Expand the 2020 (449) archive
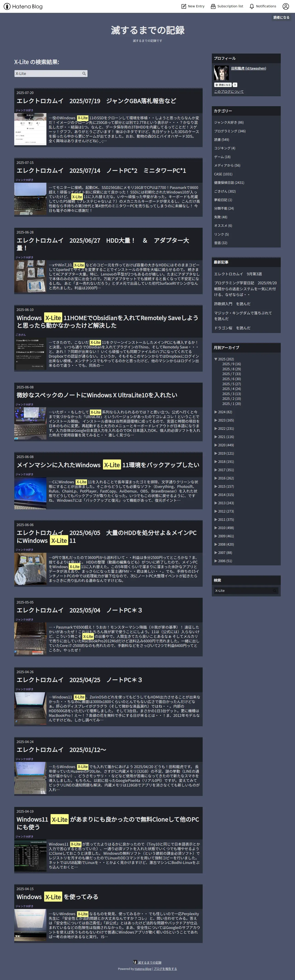 click(x=216, y=445)
